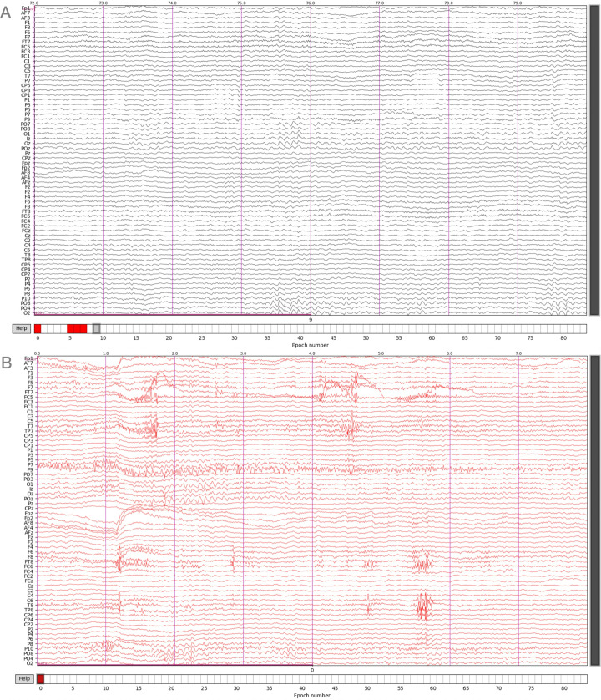This screenshot has height=700, width=601.
Task: Mark noisy channel P9 in panel B
Action: [x=30, y=469]
